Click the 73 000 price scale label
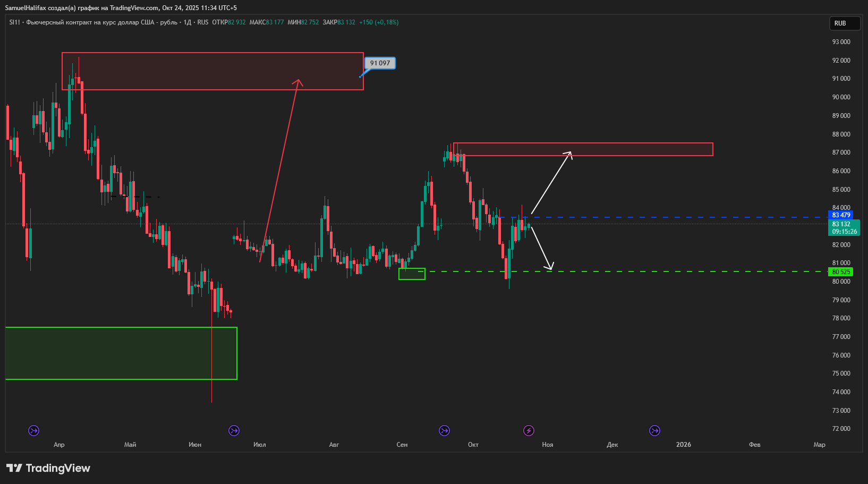This screenshot has height=484, width=868. (x=841, y=411)
